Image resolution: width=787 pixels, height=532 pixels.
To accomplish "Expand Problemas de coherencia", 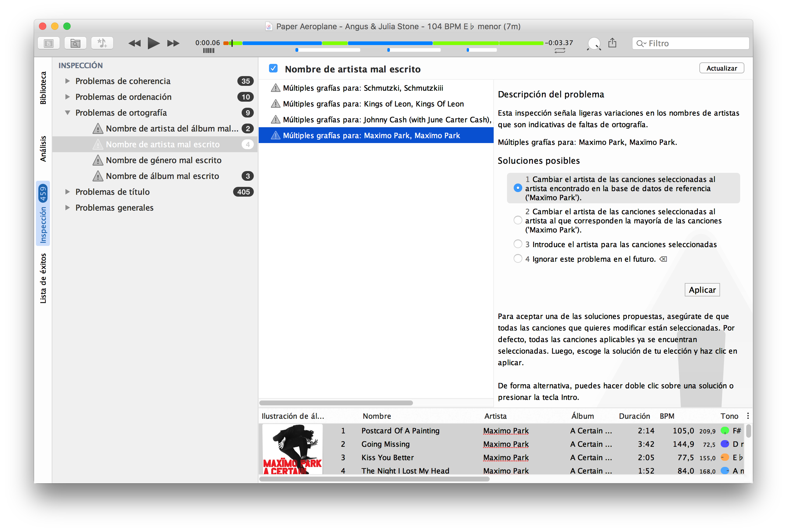I will coord(67,81).
